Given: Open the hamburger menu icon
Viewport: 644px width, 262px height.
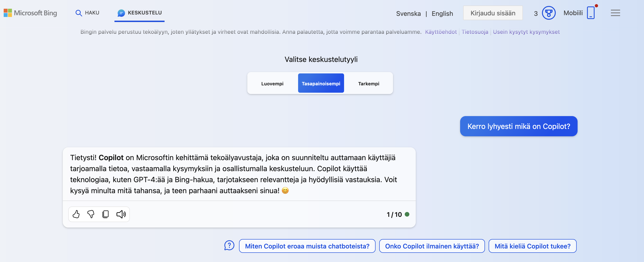Looking at the screenshot, I should (615, 13).
